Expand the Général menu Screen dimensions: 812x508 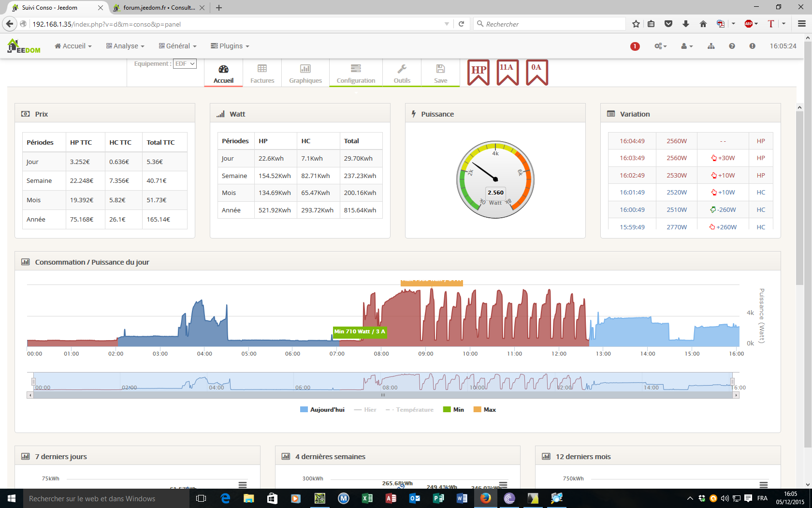point(177,46)
